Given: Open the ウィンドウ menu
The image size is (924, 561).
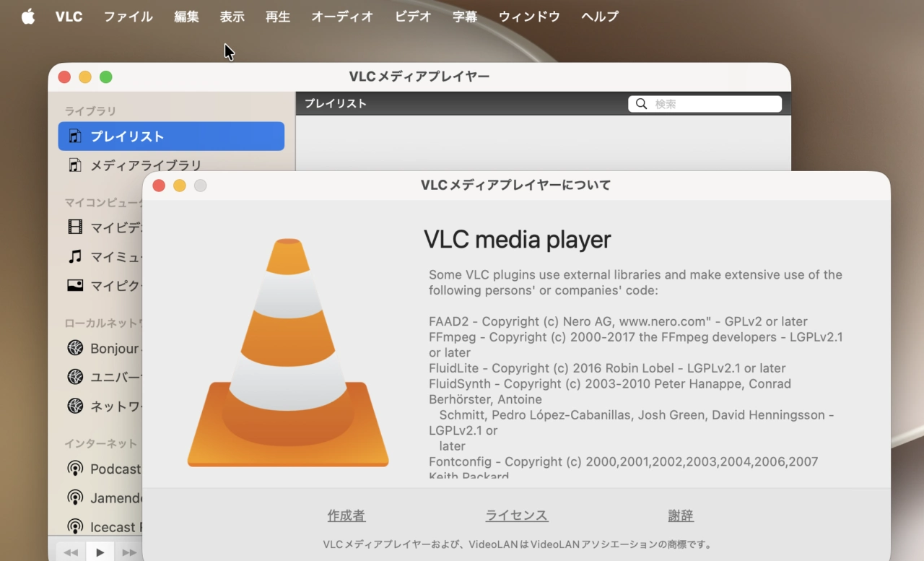Looking at the screenshot, I should (x=529, y=17).
